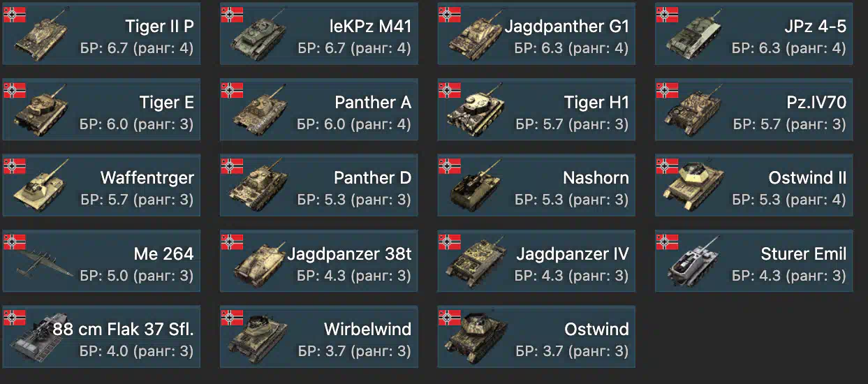868x384 pixels.
Task: Pick the Panther D vehicle card
Action: pos(318,184)
